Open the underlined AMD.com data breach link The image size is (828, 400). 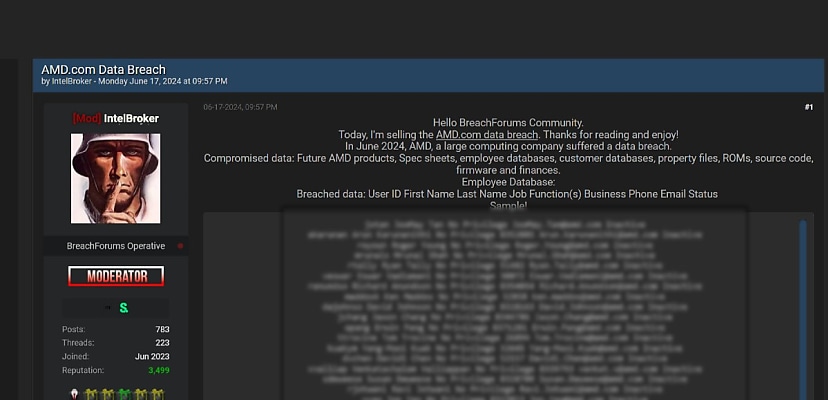point(487,134)
